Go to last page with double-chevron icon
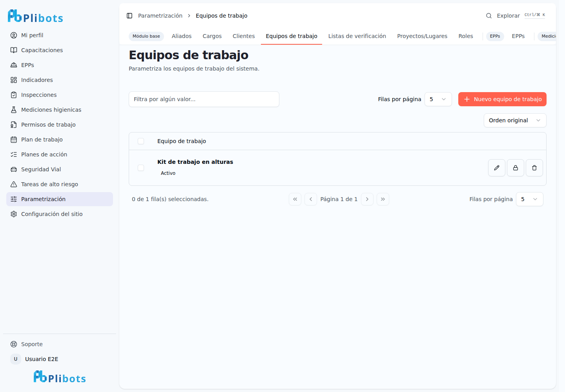The height and width of the screenshot is (392, 565). tap(383, 199)
